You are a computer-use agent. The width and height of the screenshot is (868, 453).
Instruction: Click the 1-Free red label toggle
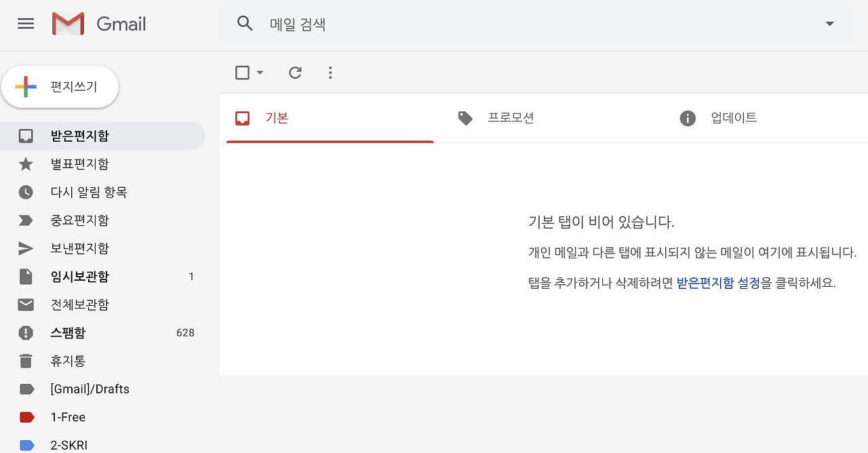pos(25,416)
